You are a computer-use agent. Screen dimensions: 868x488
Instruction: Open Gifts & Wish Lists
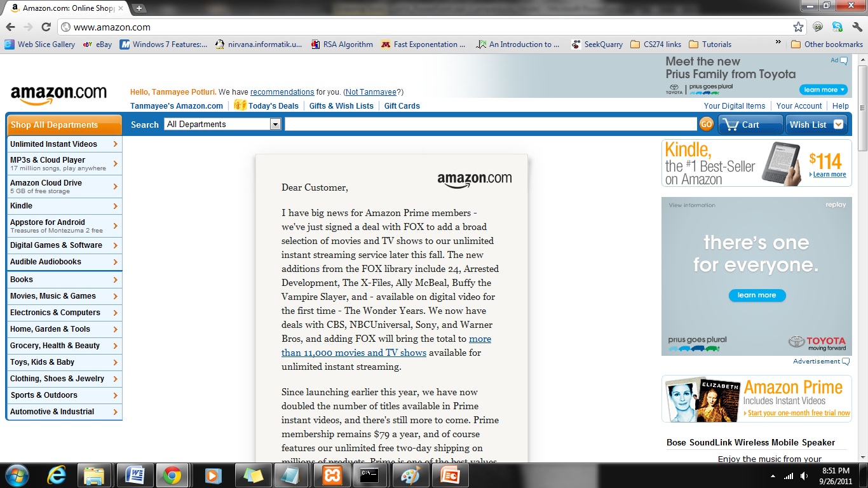pos(341,106)
